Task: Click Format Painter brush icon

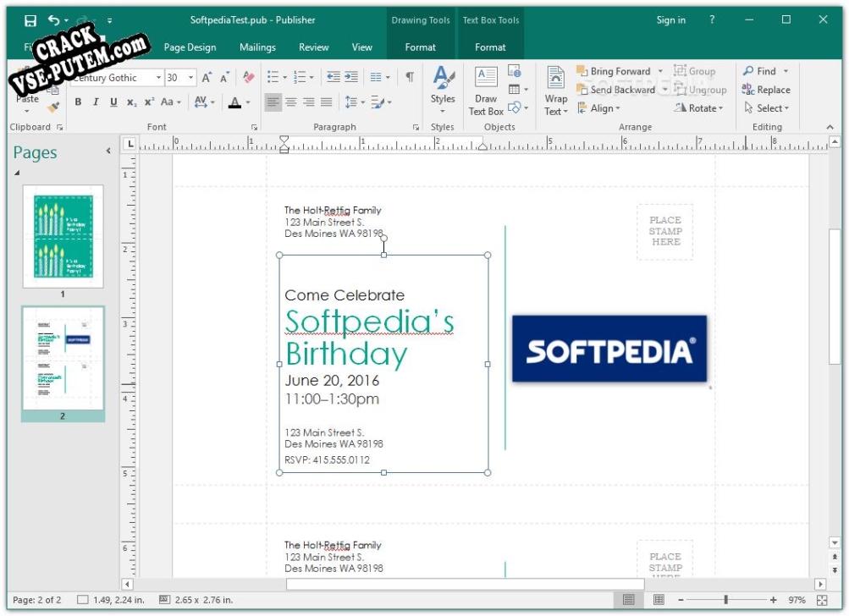Action: pyautogui.click(x=53, y=107)
